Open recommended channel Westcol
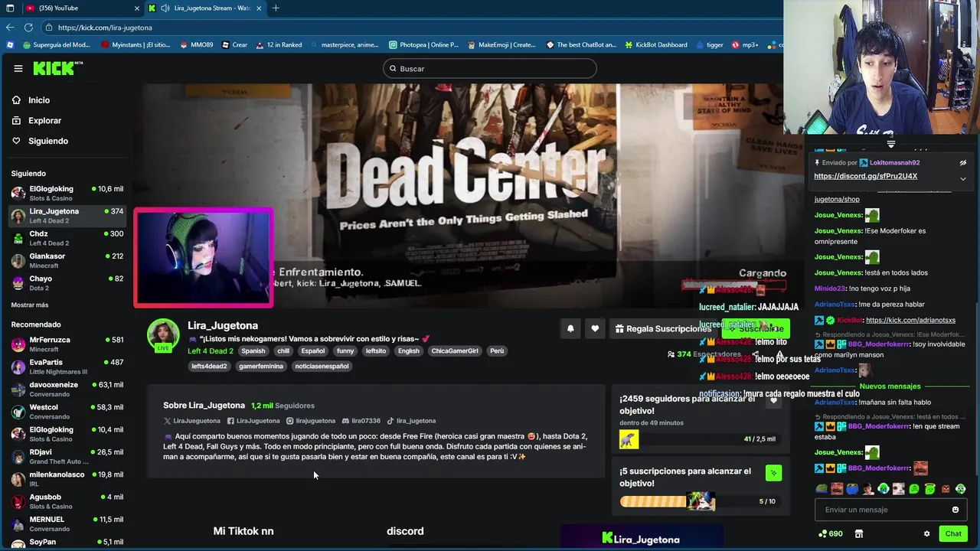Screen dimensions: 980x551 (x=67, y=412)
